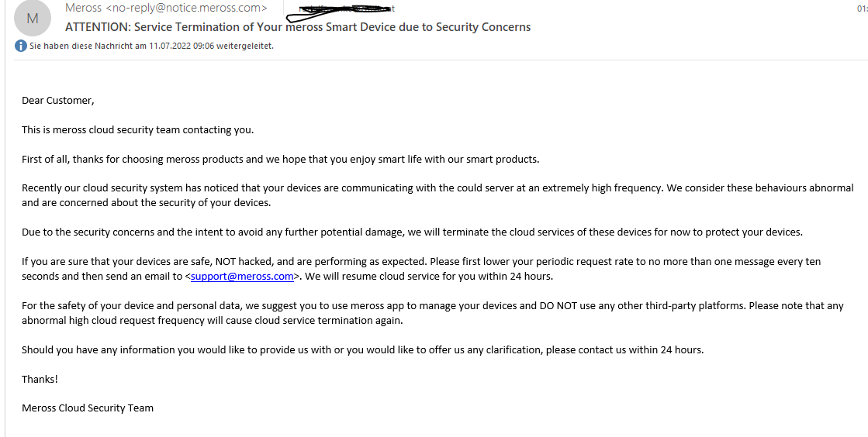
Task: Click the ATTENTION Service Termination subject line
Action: click(x=298, y=27)
